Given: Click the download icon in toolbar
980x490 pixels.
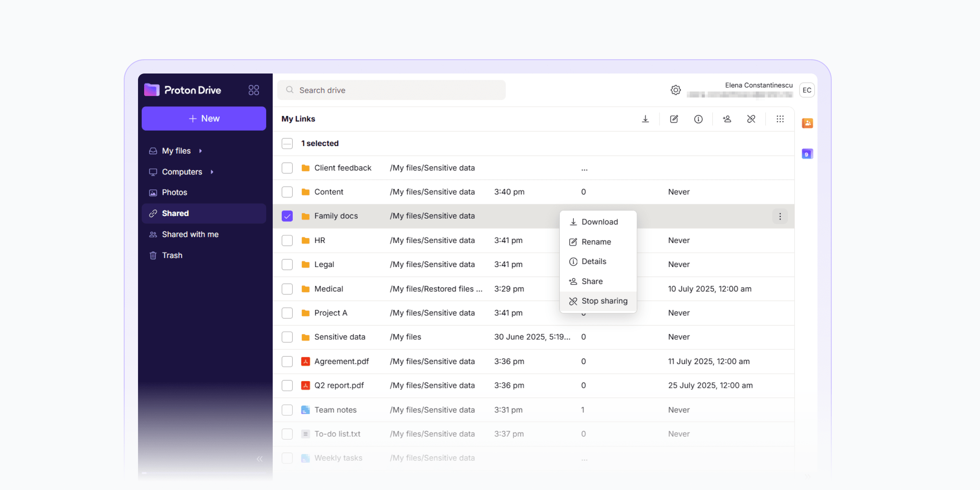Looking at the screenshot, I should pos(645,119).
